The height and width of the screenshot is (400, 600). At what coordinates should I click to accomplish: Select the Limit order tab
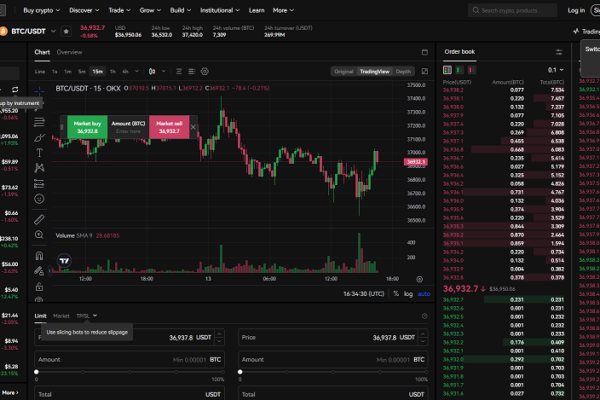pos(40,316)
